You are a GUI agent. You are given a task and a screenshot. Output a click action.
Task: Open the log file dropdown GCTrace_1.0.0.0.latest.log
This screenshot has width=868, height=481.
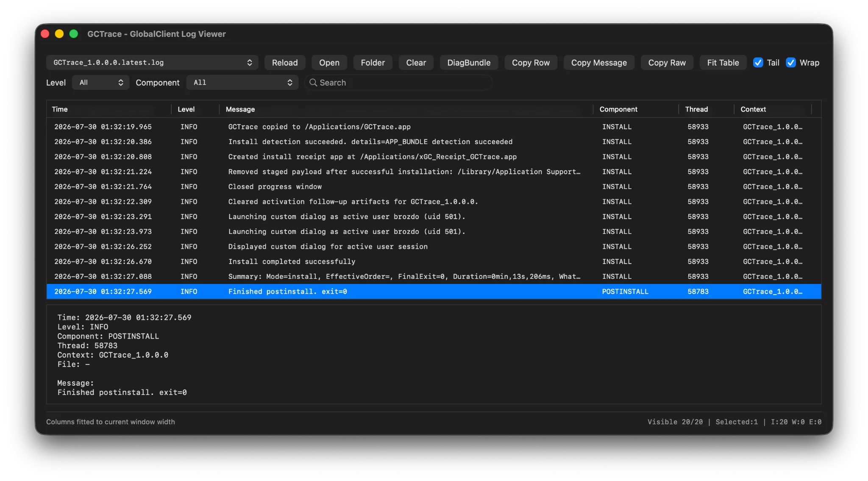point(152,63)
